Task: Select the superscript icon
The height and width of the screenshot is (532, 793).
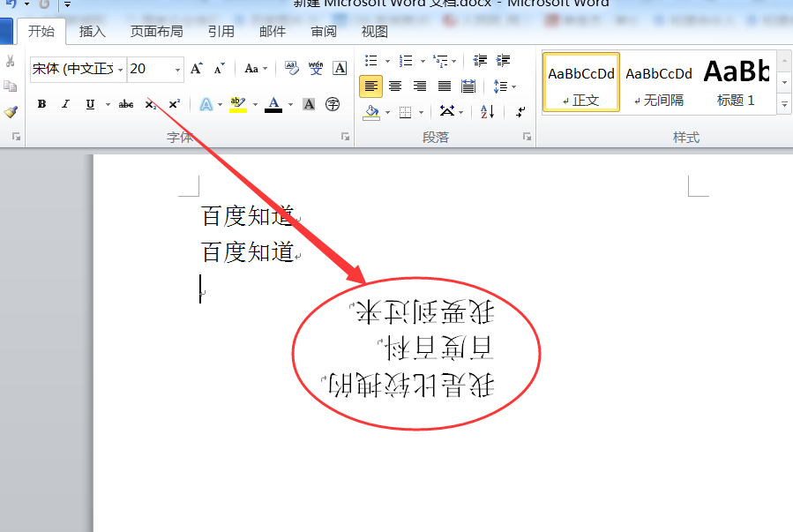Action: click(x=175, y=103)
